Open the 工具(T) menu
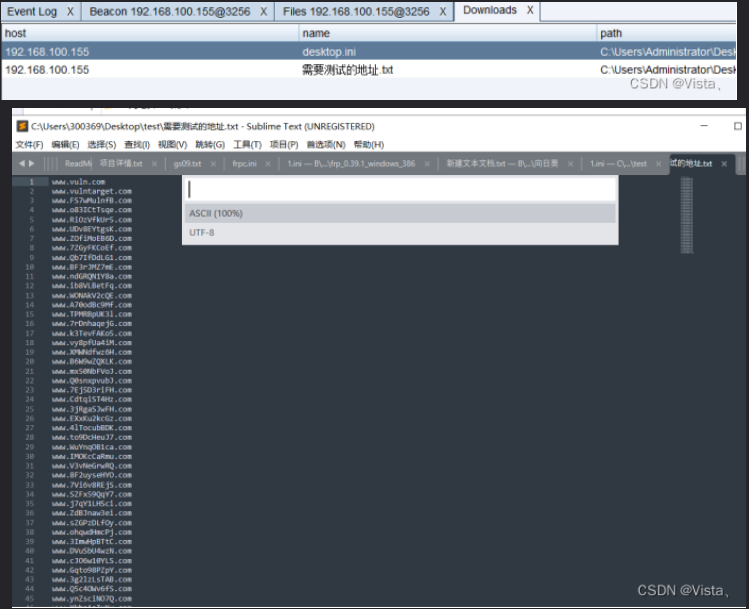Viewport: 749px width, 609px height. [x=247, y=145]
